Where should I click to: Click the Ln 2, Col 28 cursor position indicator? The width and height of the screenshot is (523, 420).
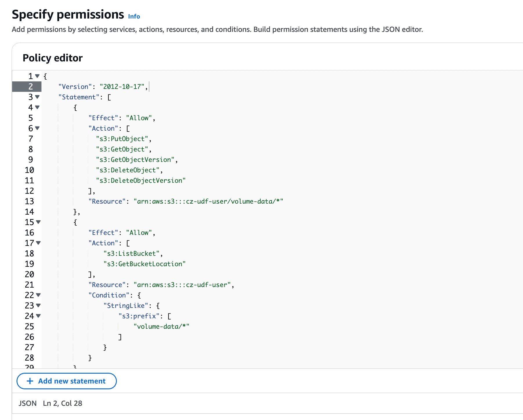pos(63,403)
